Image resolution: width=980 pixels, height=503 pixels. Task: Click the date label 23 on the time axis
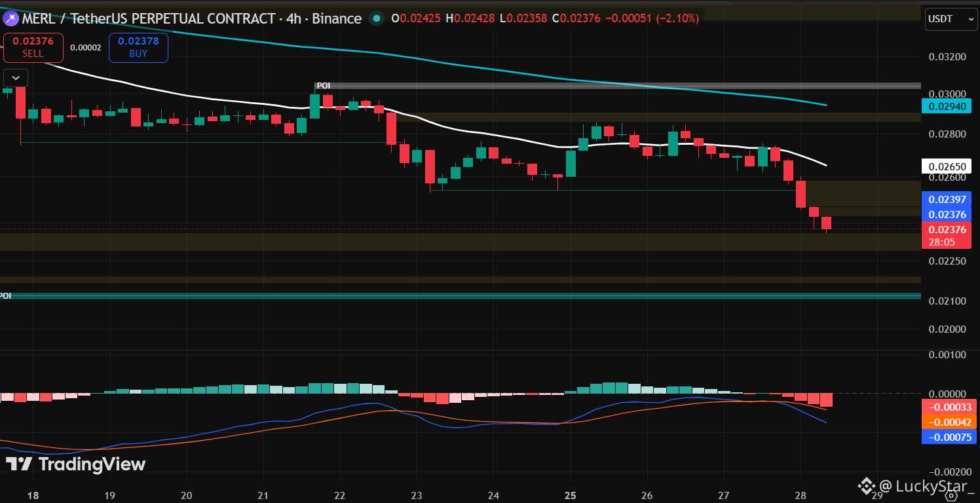point(417,495)
